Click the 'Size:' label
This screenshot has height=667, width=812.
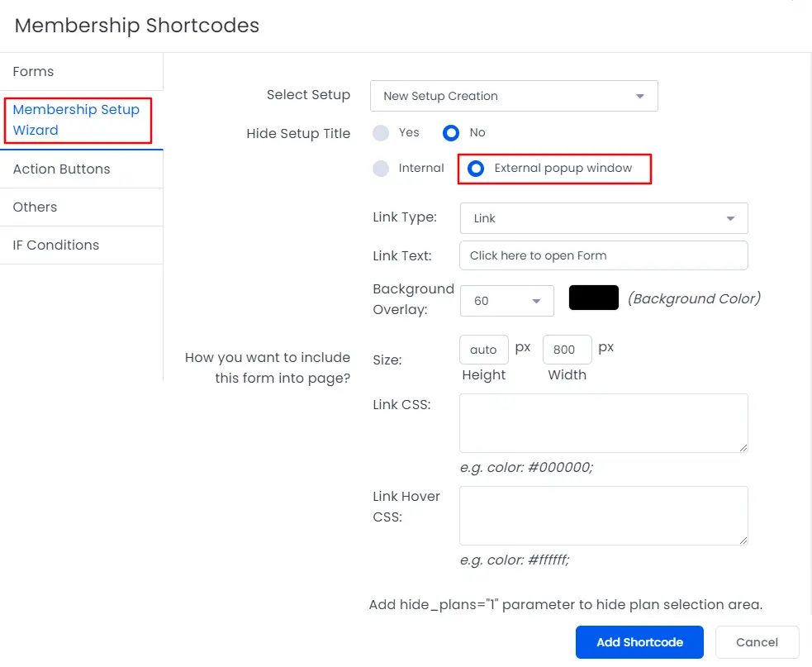point(387,360)
